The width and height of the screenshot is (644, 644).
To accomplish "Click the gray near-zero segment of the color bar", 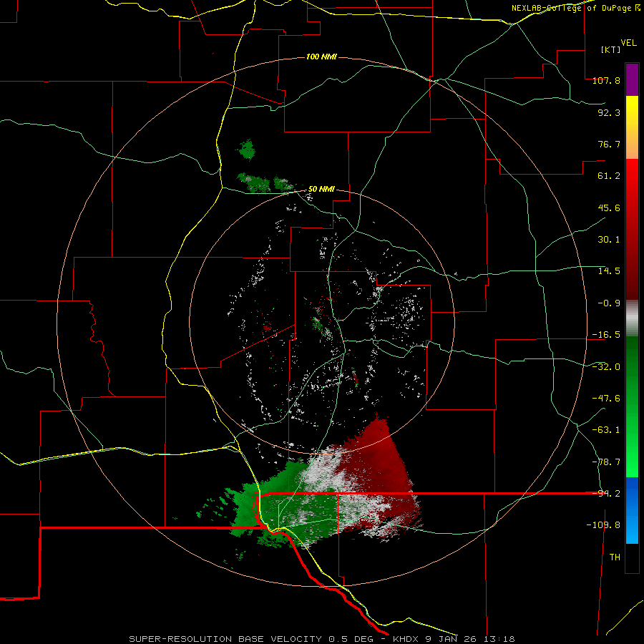I will (632, 318).
